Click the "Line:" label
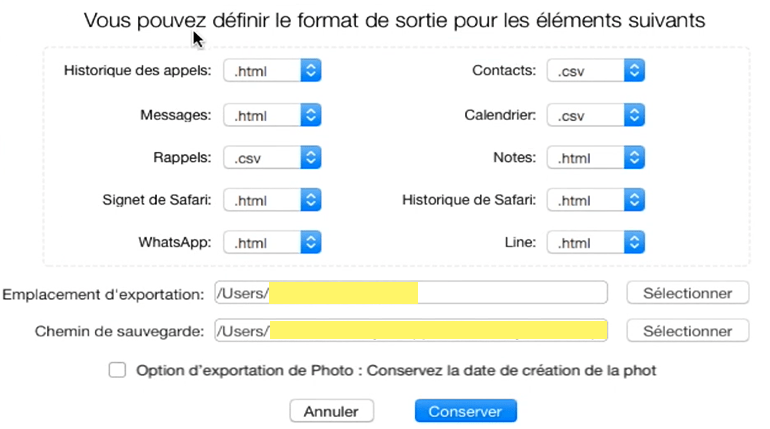770x429 pixels. click(521, 242)
